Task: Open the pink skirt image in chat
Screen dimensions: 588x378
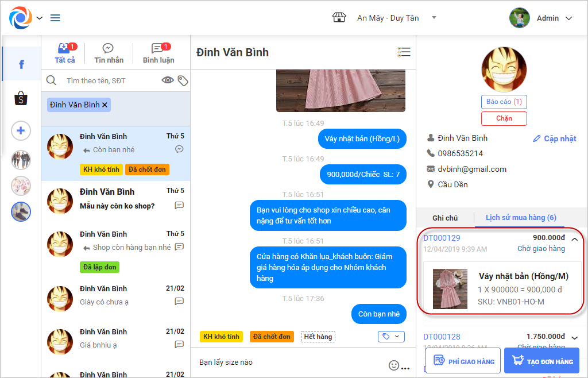Action: pos(341,90)
